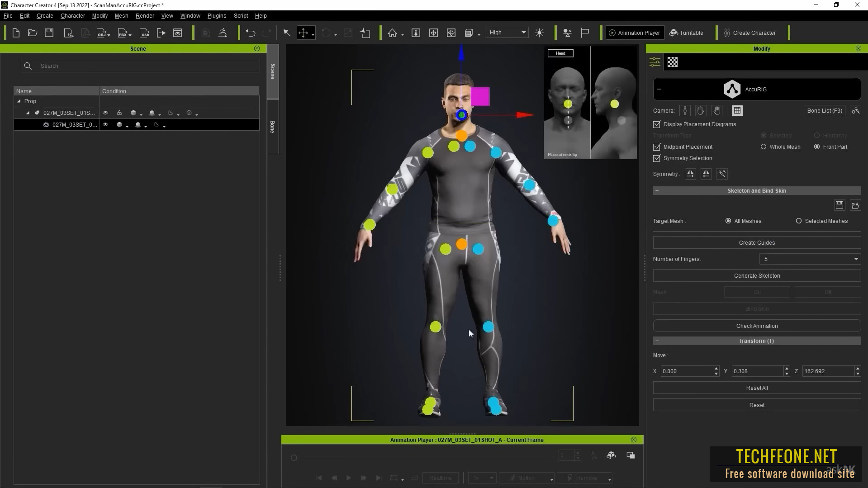
Task: Click the orange neck joint marker
Action: [461, 135]
